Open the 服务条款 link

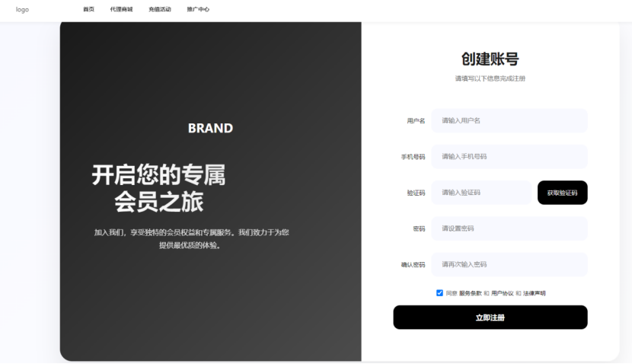(x=470, y=293)
